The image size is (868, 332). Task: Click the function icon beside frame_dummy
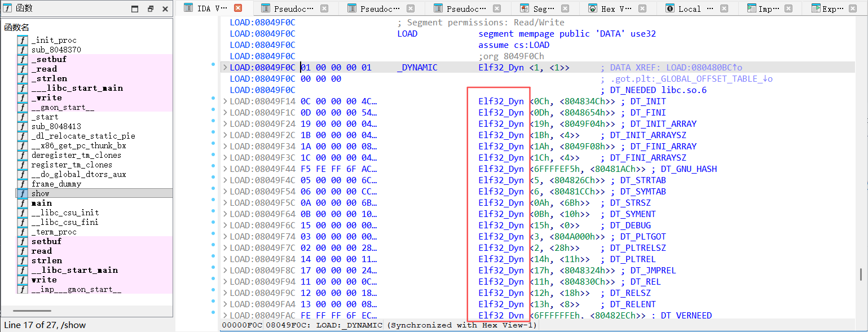[x=23, y=184]
